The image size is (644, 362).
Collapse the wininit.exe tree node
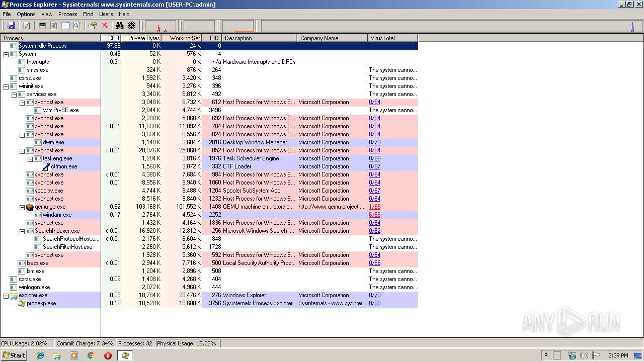pyautogui.click(x=6, y=86)
